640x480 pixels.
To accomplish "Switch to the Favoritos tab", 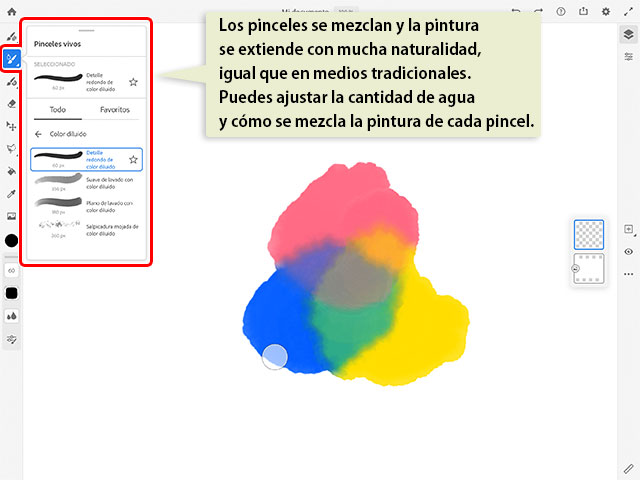I will click(114, 110).
